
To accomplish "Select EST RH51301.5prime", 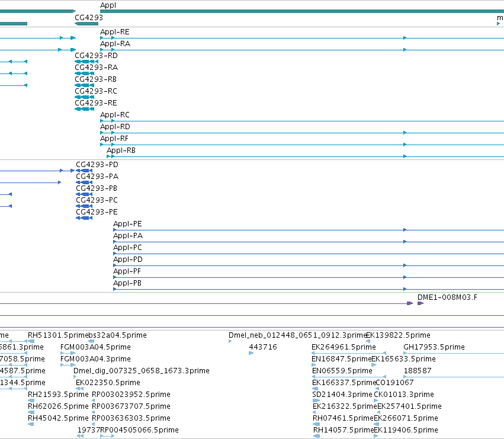I will [x=58, y=335].
